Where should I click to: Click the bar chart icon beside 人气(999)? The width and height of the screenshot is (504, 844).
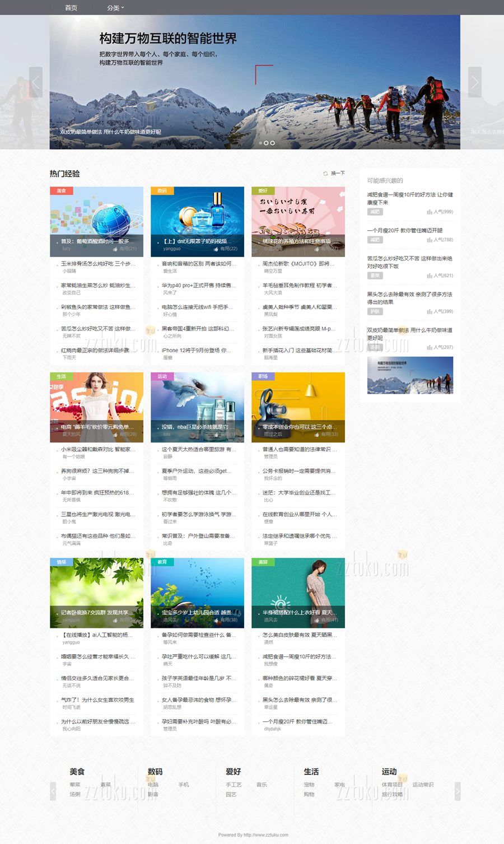tap(430, 212)
